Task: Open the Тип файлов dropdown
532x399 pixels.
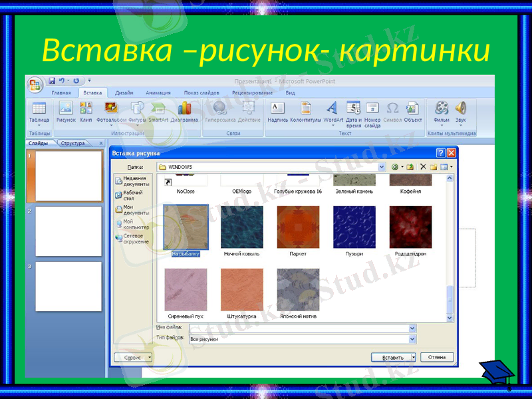Action: click(411, 338)
